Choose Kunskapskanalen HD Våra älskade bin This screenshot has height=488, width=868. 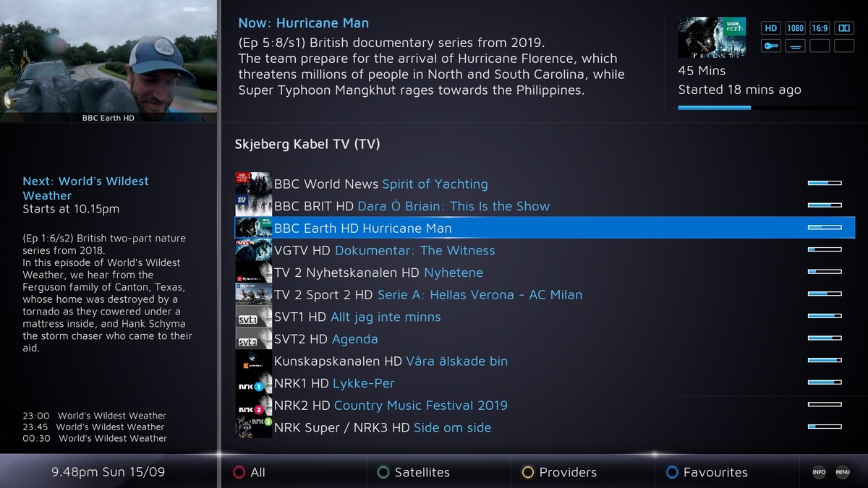point(545,361)
